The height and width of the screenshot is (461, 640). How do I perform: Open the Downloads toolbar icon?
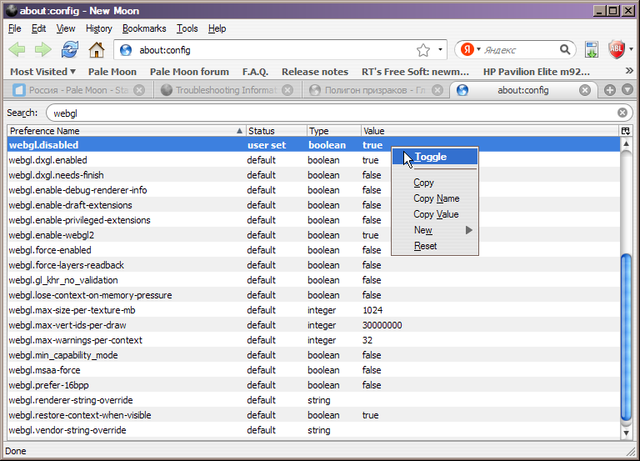point(591,50)
